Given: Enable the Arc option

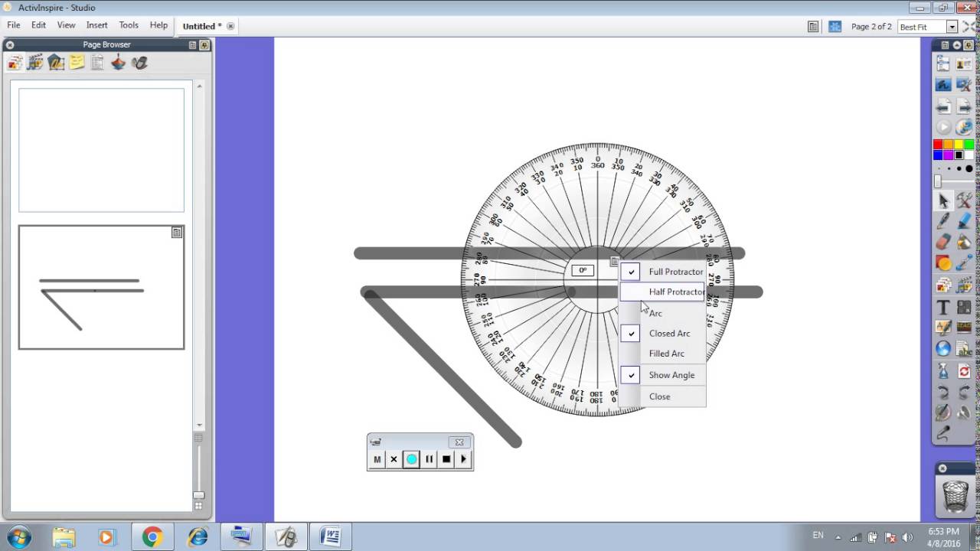Looking at the screenshot, I should click(662, 313).
